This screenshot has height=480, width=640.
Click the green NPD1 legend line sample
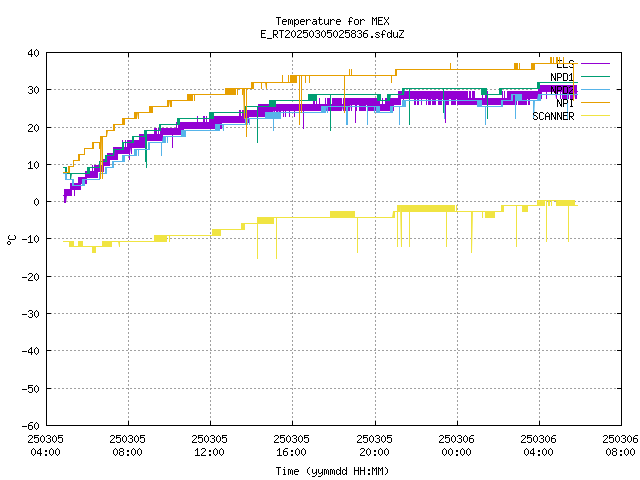tap(595, 76)
